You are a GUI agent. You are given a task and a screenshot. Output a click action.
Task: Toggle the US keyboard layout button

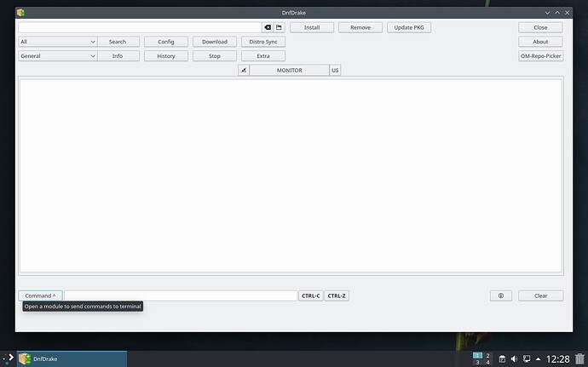coord(335,70)
